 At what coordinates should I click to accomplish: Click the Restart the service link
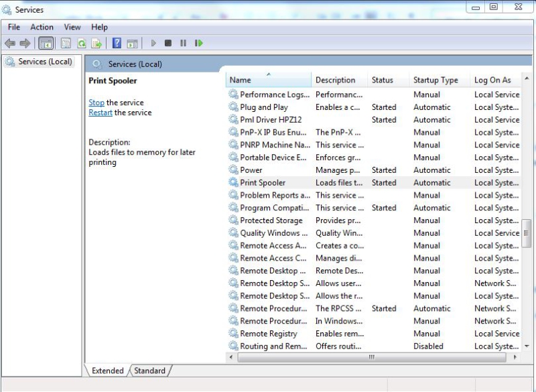point(100,113)
